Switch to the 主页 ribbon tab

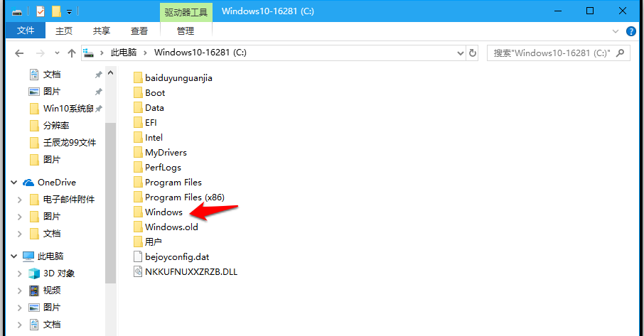64,31
